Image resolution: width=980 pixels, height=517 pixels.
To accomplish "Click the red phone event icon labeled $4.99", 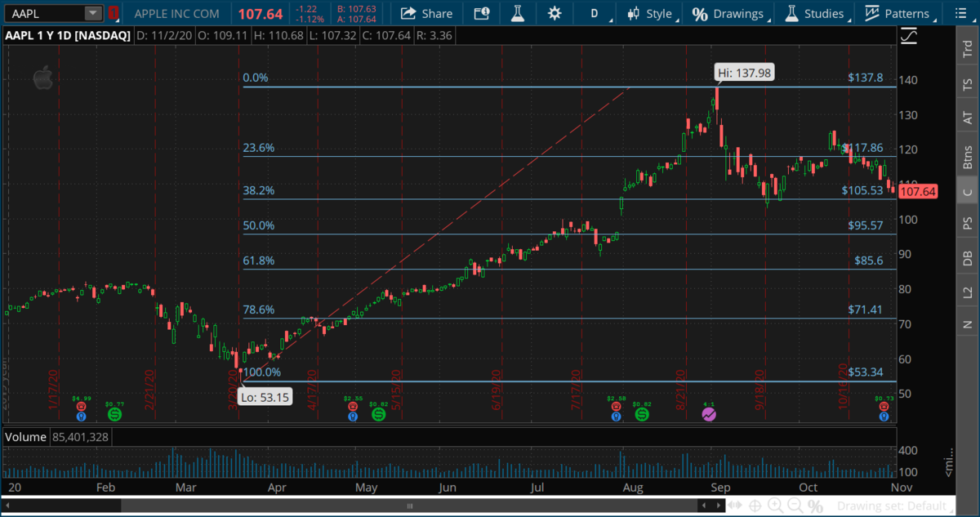I will (x=81, y=406).
